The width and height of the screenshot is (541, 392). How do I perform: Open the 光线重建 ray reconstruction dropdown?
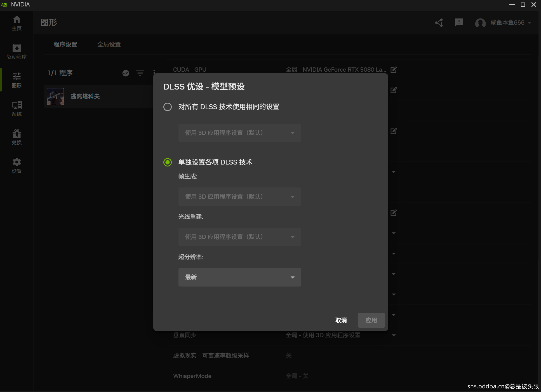[x=240, y=237]
